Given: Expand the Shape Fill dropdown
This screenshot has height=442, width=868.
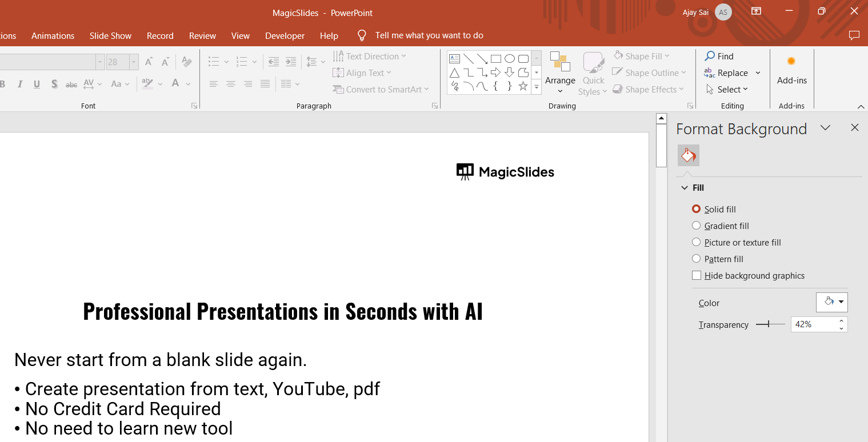Looking at the screenshot, I should [641, 56].
